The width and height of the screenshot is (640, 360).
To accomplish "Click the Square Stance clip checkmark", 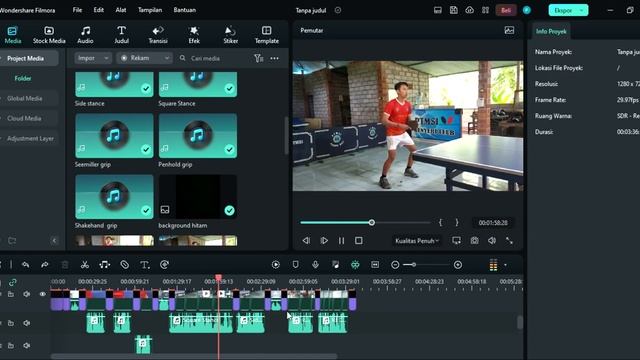I will coord(230,89).
